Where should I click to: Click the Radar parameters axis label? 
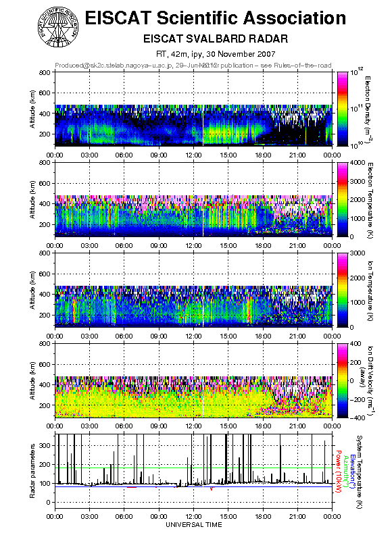(32, 471)
